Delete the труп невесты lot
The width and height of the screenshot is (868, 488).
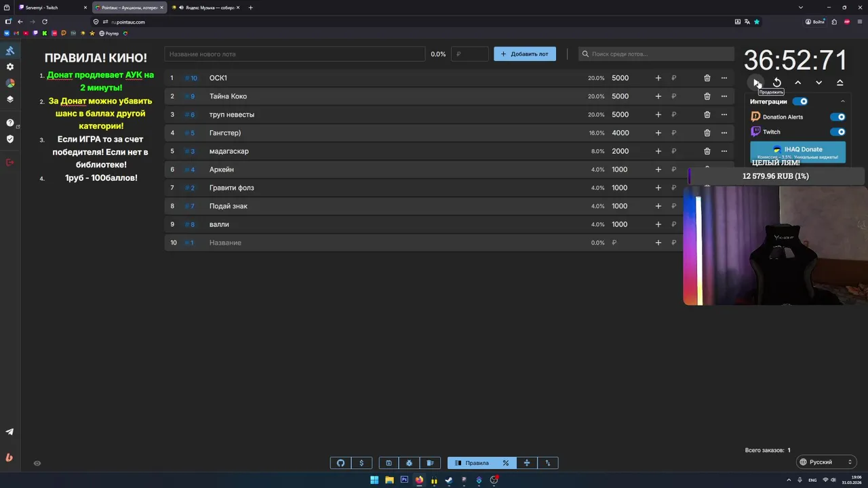point(707,115)
